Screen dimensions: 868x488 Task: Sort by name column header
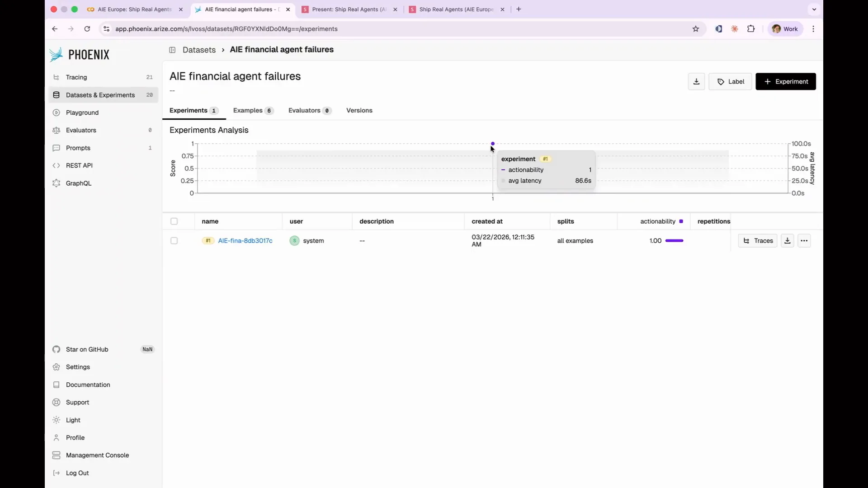pyautogui.click(x=210, y=221)
